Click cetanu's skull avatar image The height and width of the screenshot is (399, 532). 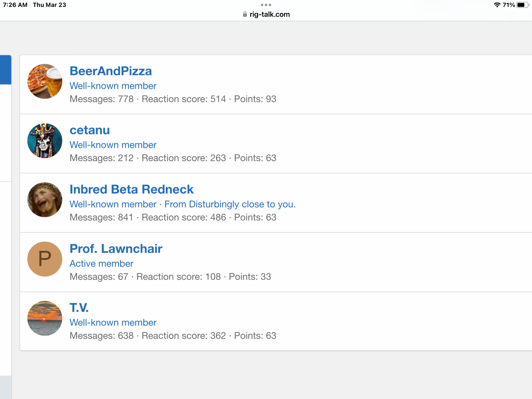click(x=45, y=141)
